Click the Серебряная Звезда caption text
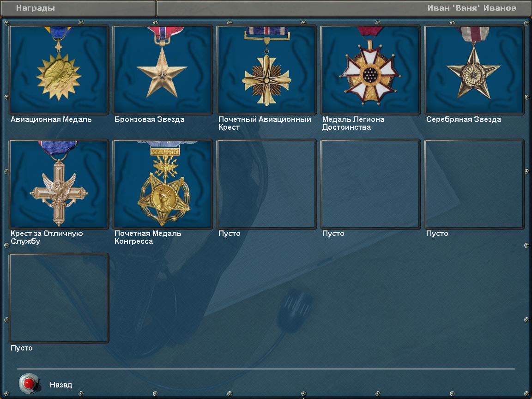532x399 pixels. click(x=464, y=120)
